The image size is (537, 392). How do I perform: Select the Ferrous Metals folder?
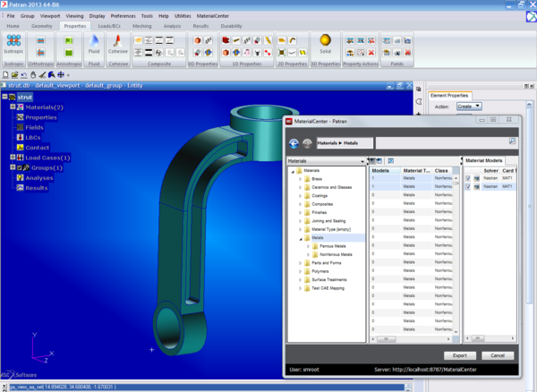332,245
